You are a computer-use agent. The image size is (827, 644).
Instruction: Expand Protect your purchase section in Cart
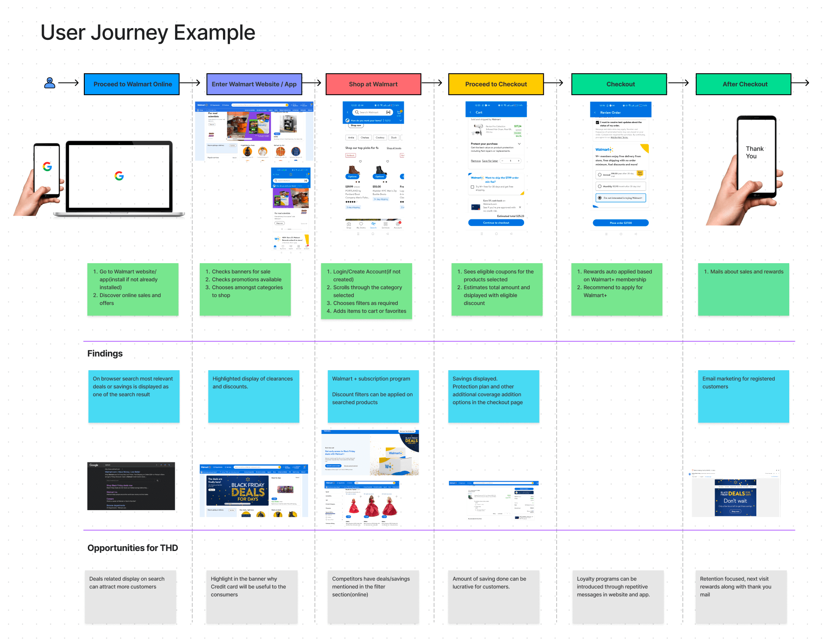[x=519, y=144]
